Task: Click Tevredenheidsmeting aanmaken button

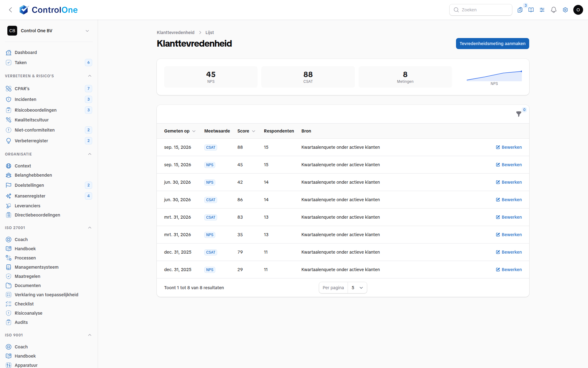Action: pyautogui.click(x=492, y=44)
